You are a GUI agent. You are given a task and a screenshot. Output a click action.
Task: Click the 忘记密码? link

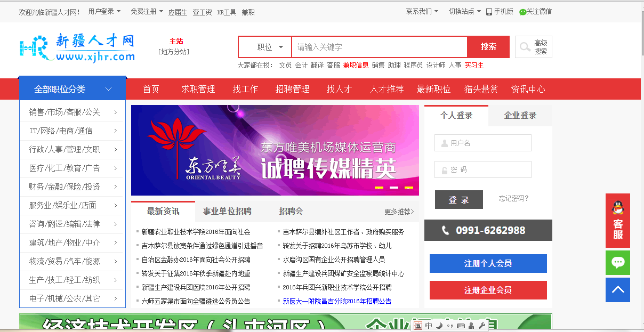(x=514, y=199)
